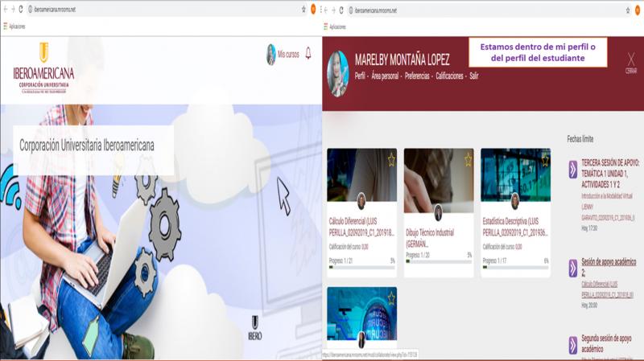The height and width of the screenshot is (361, 644).
Task: Open Aplicaciones bookmark in right browser
Action: point(335,27)
